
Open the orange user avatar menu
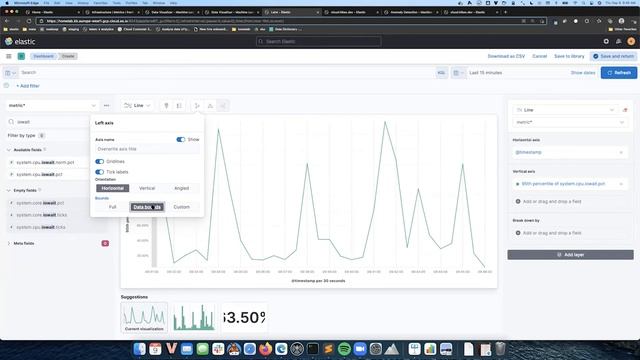631,41
